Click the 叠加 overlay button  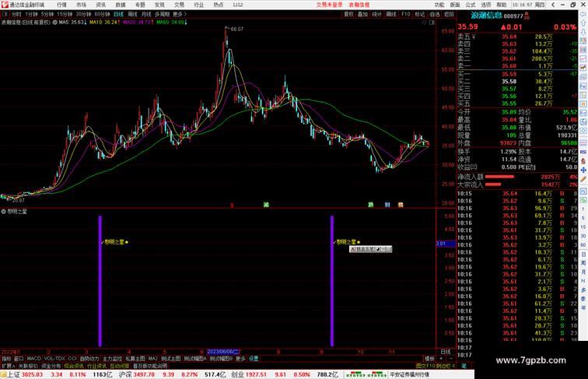tap(362, 14)
